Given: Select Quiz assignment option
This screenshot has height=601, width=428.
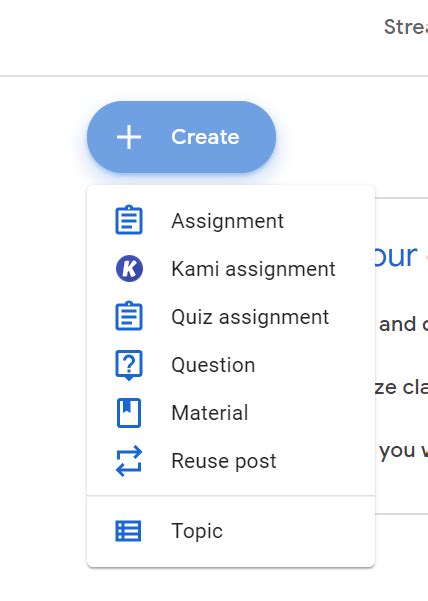Looking at the screenshot, I should (231, 317).
